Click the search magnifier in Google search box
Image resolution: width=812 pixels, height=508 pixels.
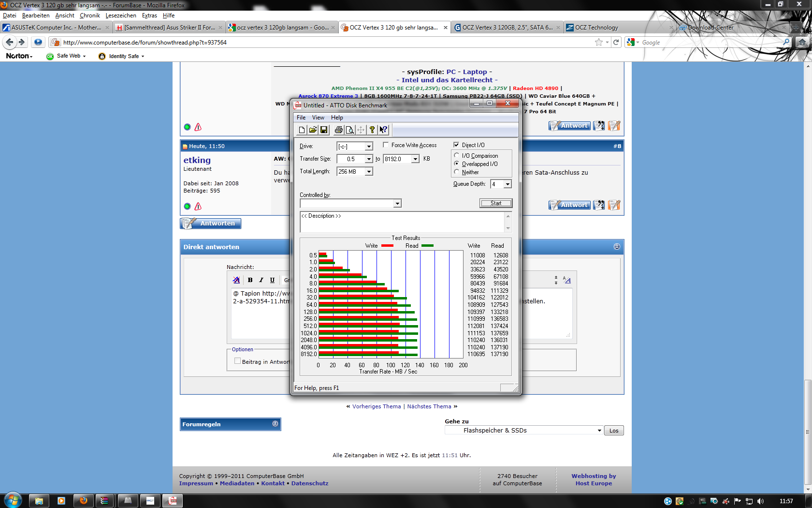pos(786,42)
